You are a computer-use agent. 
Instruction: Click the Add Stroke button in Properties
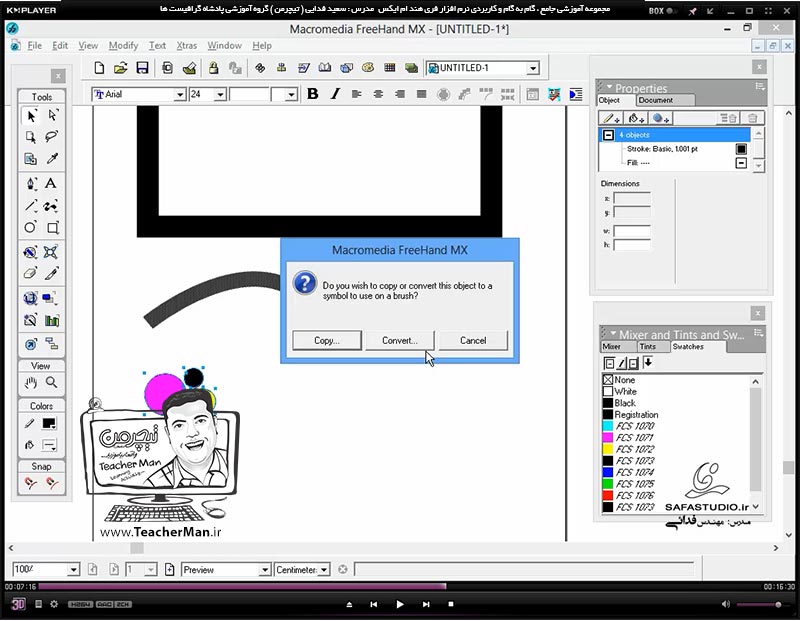611,118
